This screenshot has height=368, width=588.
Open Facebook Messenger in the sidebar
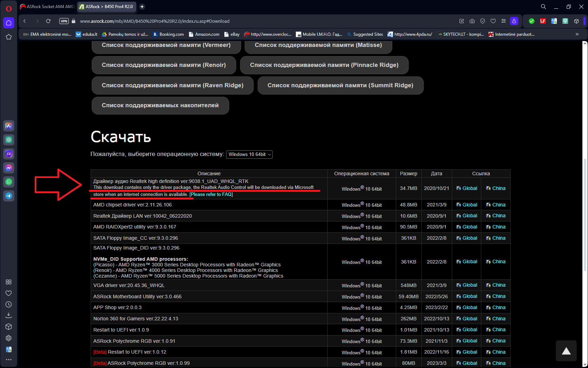click(x=9, y=168)
